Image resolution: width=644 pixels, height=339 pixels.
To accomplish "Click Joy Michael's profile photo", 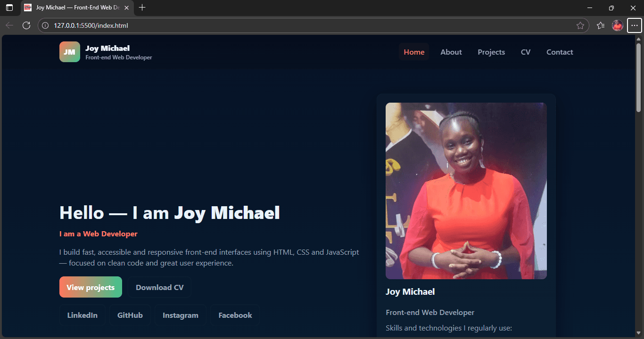I will [466, 190].
